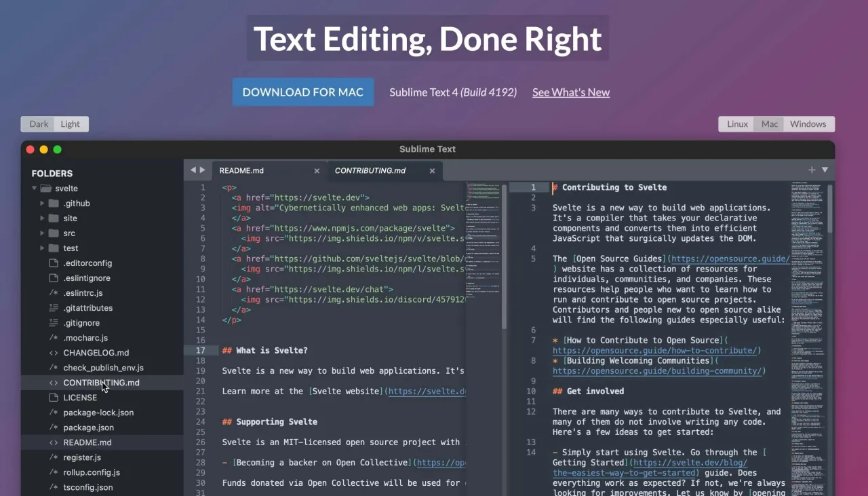Viewport: 868px width, 496px height.
Task: Select the Linux platform toggle
Action: click(x=737, y=124)
